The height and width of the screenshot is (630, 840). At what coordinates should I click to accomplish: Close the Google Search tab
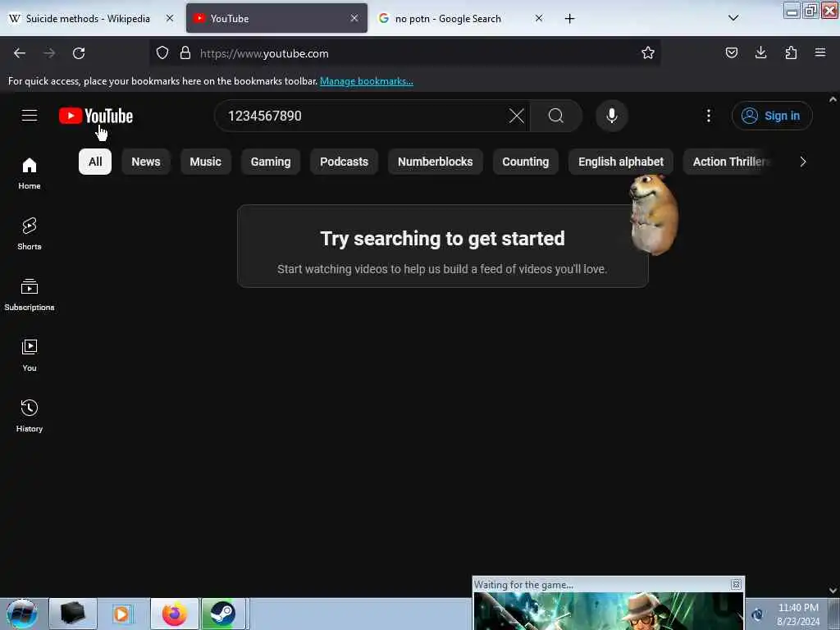tap(539, 18)
